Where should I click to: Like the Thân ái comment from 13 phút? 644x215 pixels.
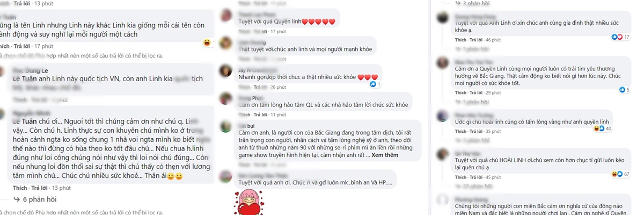point(20,188)
